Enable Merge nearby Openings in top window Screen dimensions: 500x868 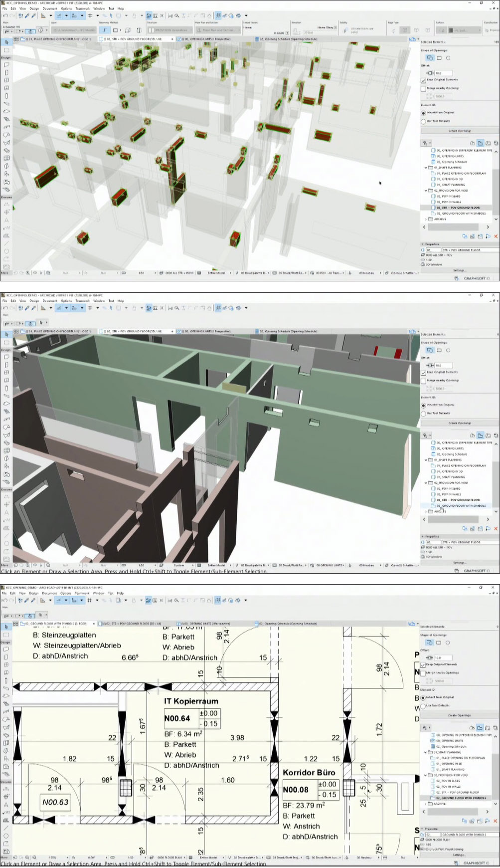click(423, 88)
